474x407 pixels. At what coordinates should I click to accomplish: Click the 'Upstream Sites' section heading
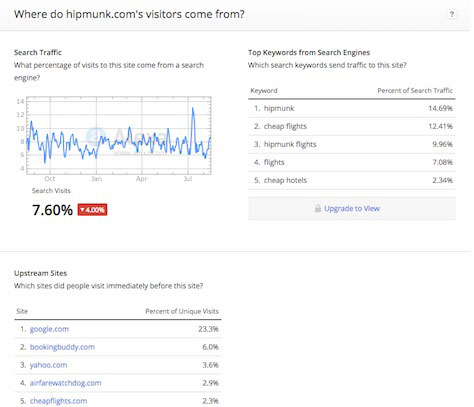pos(40,273)
